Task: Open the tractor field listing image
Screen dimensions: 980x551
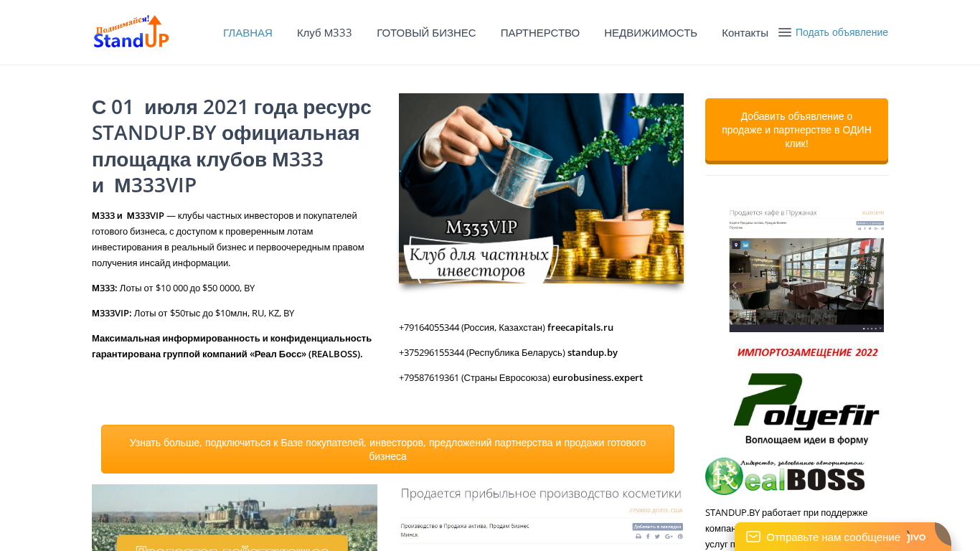Action: pos(235,517)
